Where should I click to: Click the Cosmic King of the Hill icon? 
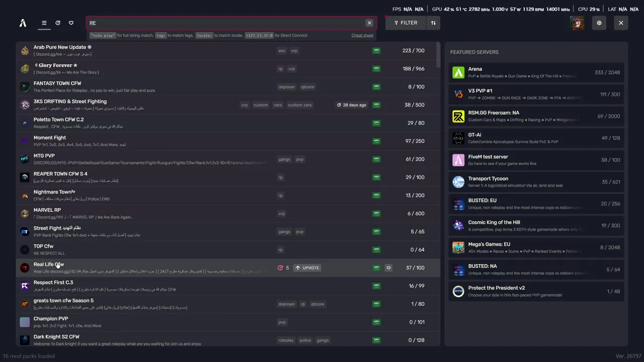coord(458,226)
